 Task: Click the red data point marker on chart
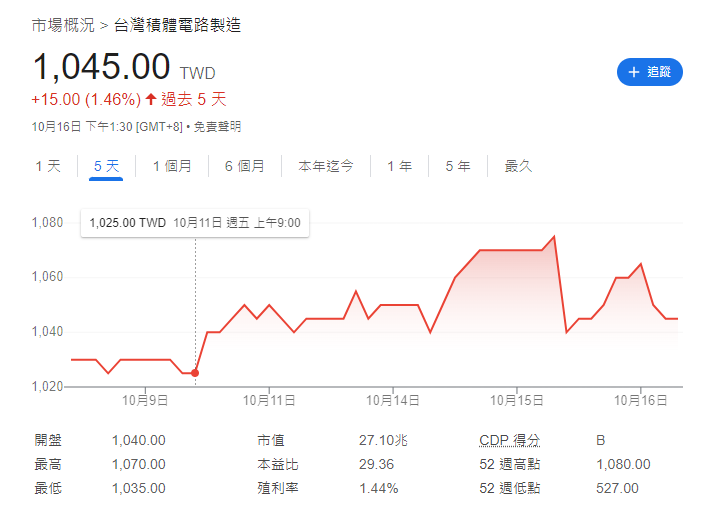(x=195, y=373)
